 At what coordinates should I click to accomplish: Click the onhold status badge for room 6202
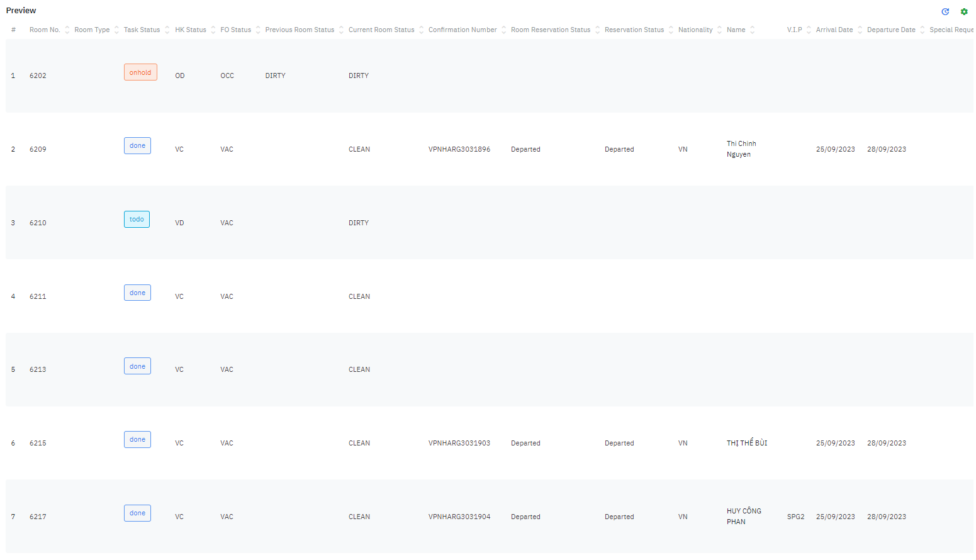click(140, 72)
